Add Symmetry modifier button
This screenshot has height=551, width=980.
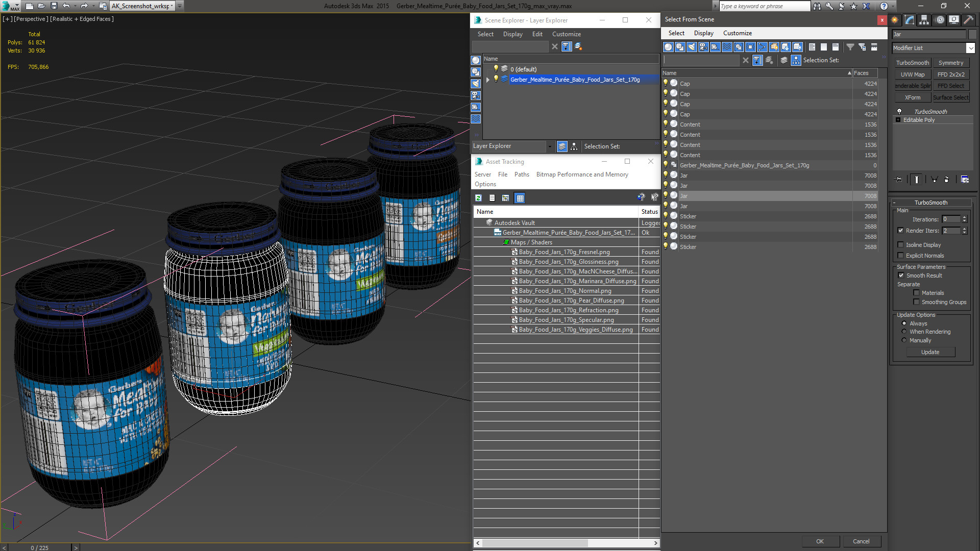coord(950,63)
